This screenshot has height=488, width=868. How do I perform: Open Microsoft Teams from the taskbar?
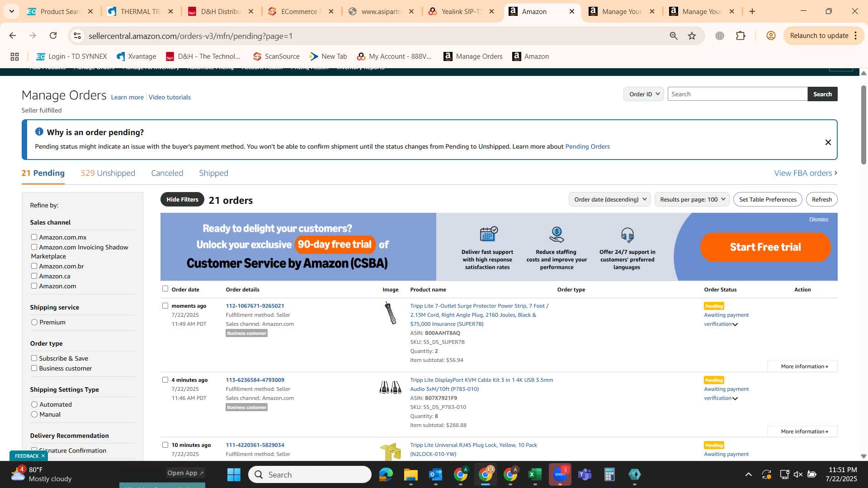[x=585, y=474]
